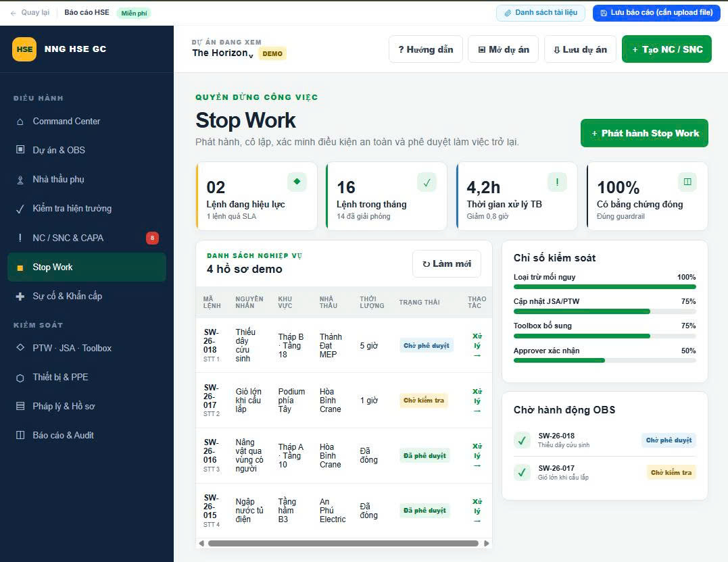
Task: Click the red badge showing 8
Action: coord(152,238)
